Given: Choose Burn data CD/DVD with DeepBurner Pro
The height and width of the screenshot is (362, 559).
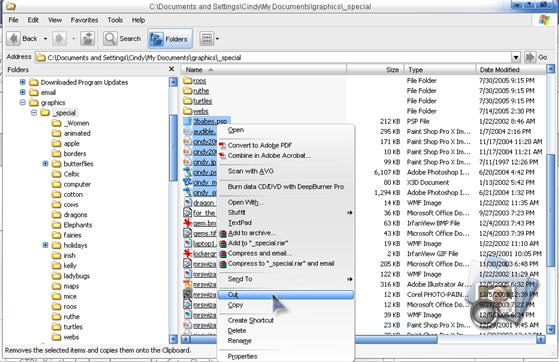Looking at the screenshot, I should click(286, 187).
